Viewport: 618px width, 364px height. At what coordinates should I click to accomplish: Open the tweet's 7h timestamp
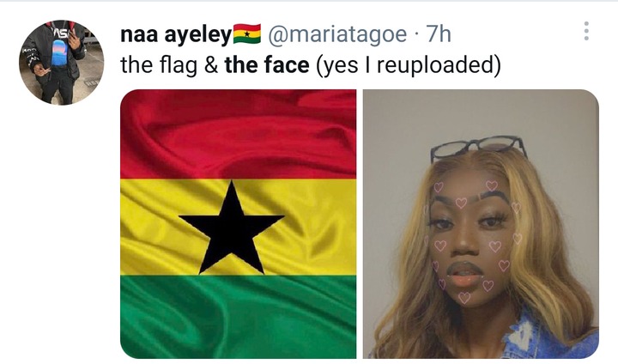click(439, 34)
